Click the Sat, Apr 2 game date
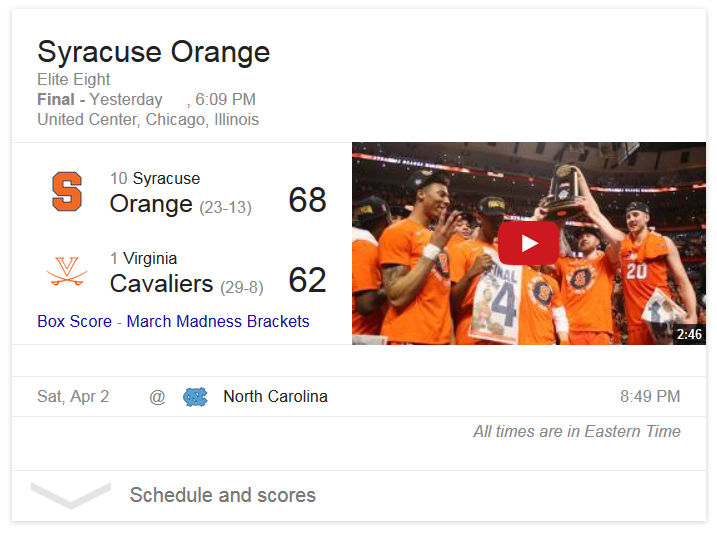Viewport: 717px width, 535px height. pos(73,397)
